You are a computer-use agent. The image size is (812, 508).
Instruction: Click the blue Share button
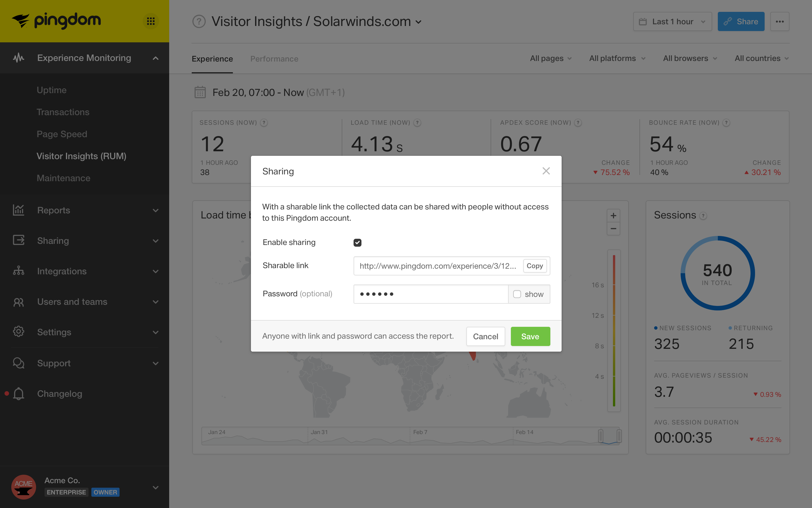point(741,21)
